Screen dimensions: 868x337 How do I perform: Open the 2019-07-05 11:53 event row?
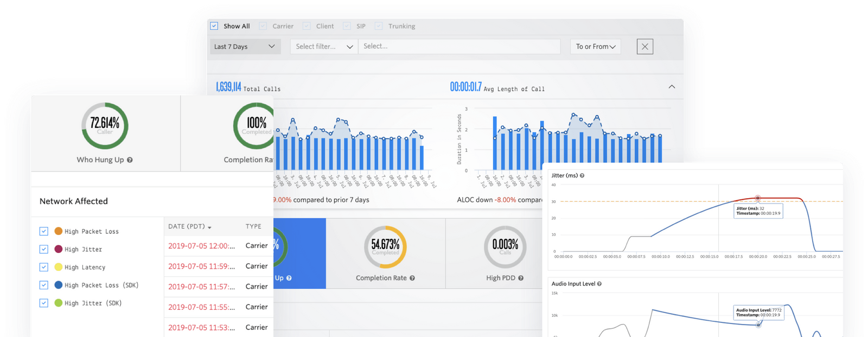219,327
